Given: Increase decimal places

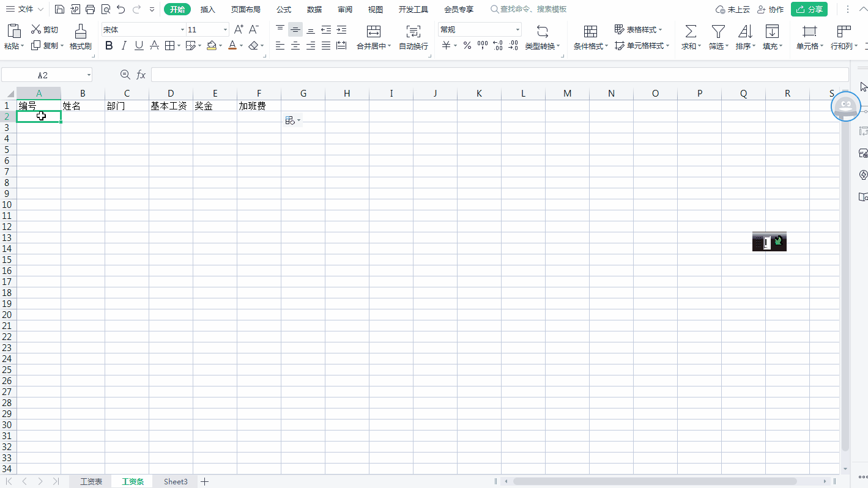Looking at the screenshot, I should (498, 45).
